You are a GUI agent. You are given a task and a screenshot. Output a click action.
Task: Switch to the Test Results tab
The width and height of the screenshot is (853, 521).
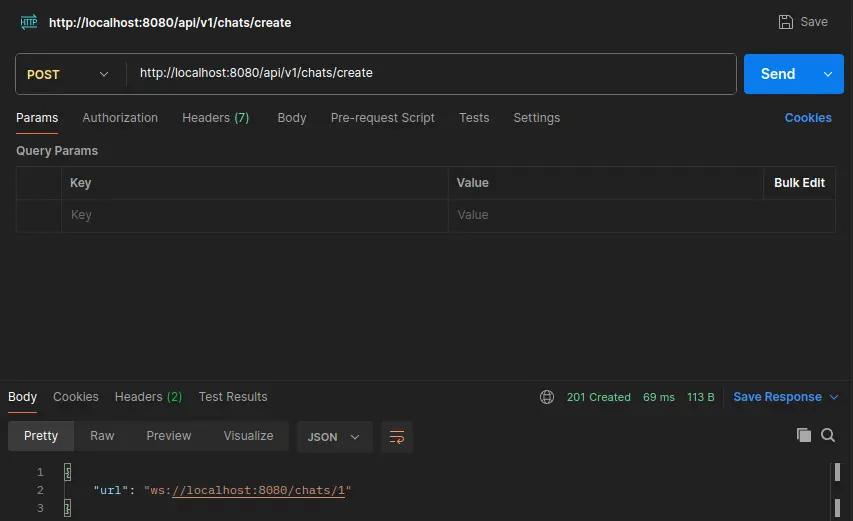click(x=233, y=397)
